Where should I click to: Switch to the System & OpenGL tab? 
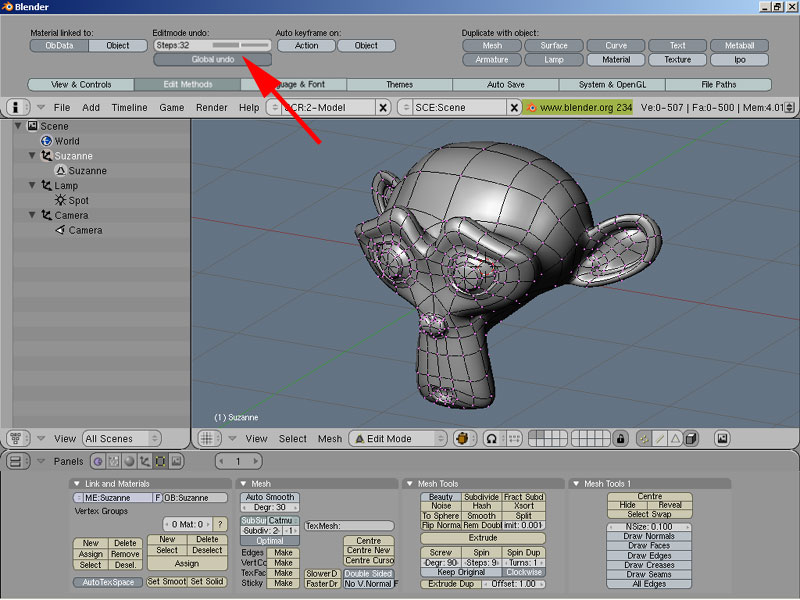[612, 85]
